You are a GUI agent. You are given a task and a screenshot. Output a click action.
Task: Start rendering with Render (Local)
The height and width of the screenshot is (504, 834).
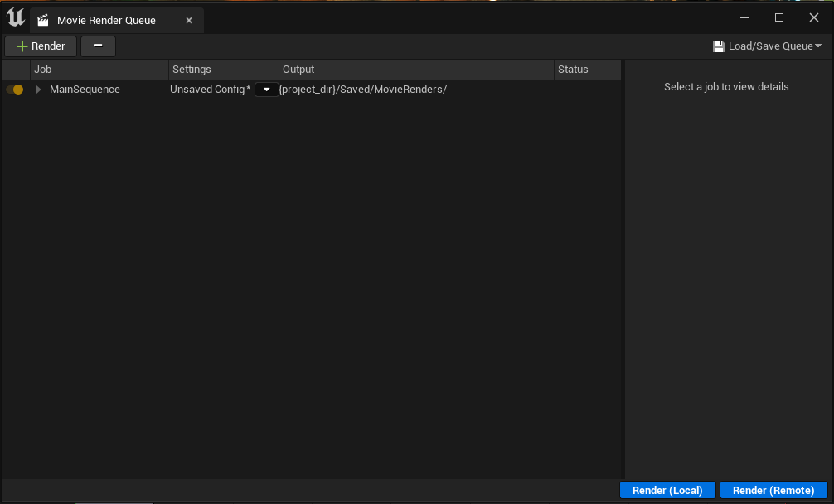click(x=667, y=490)
